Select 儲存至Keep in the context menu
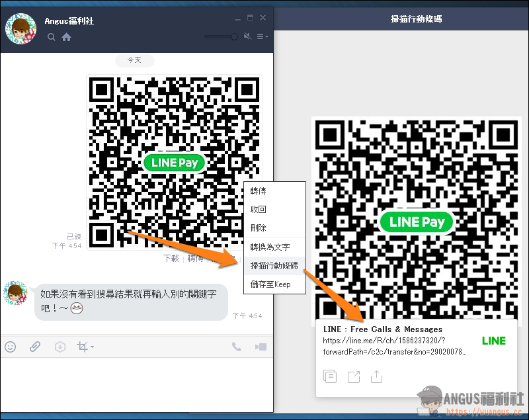This screenshot has height=420, width=529. [270, 284]
